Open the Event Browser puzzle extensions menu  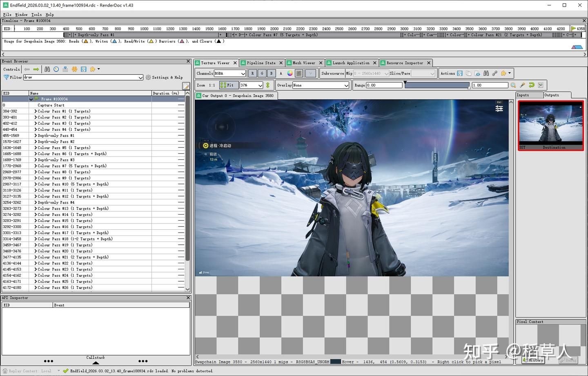coord(95,69)
